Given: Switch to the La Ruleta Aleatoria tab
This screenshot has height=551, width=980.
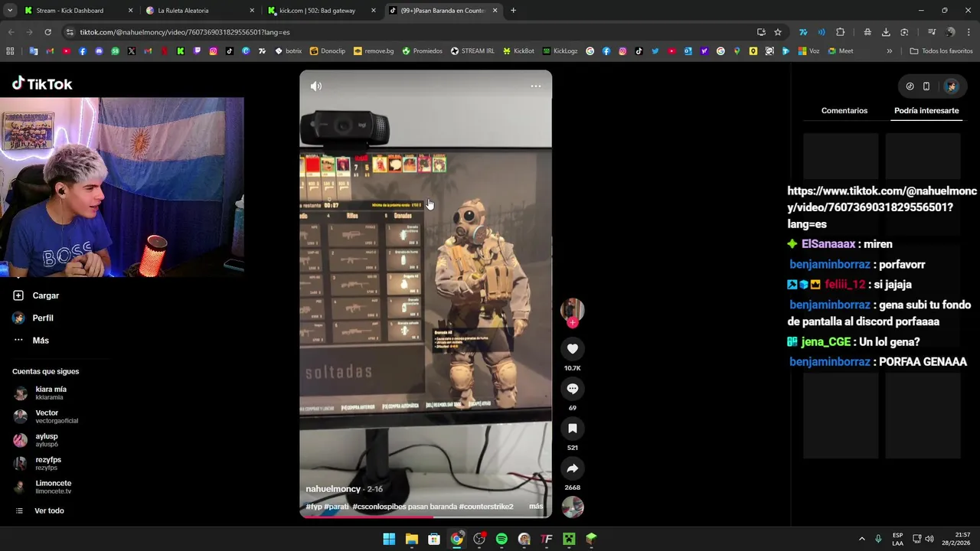Looking at the screenshot, I should pyautogui.click(x=200, y=11).
